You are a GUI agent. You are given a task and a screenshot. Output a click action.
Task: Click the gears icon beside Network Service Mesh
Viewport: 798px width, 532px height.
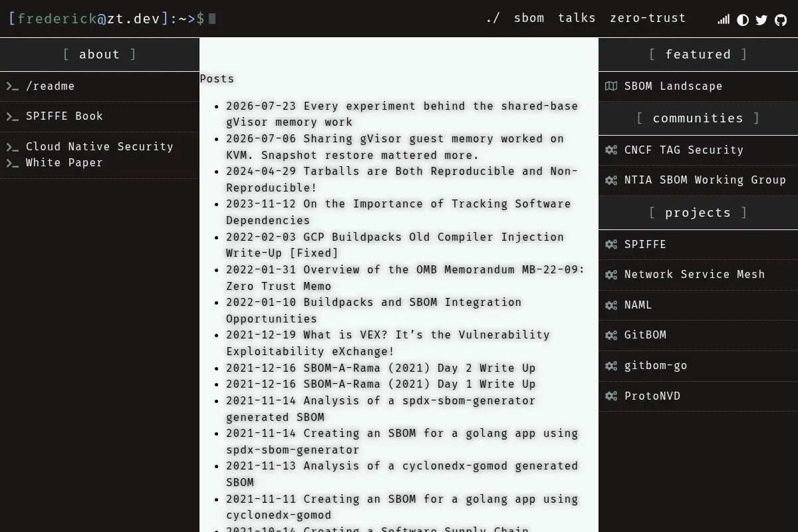(x=611, y=275)
